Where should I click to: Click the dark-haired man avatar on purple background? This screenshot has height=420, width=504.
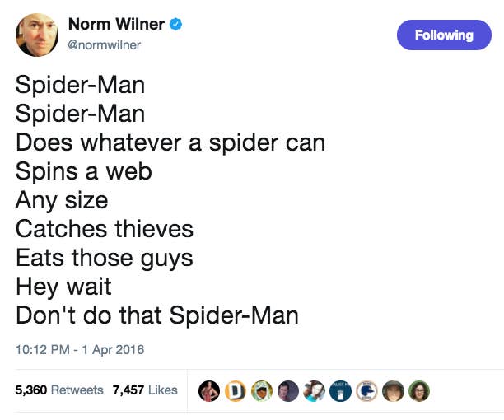(x=288, y=390)
